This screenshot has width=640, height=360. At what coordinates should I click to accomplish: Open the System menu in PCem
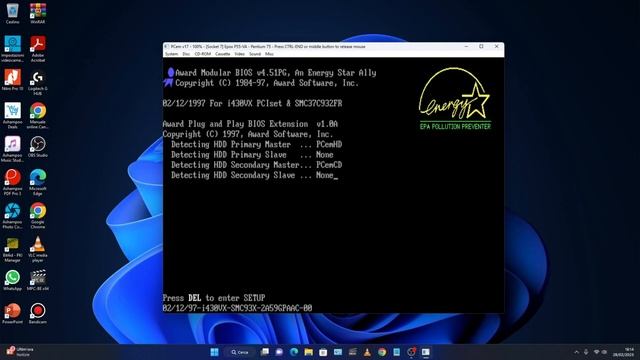click(x=171, y=54)
